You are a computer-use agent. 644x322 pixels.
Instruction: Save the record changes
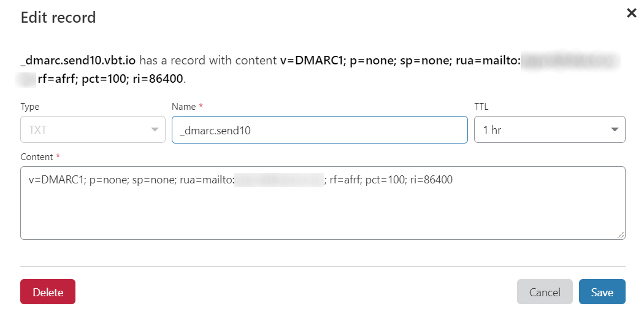(x=602, y=292)
